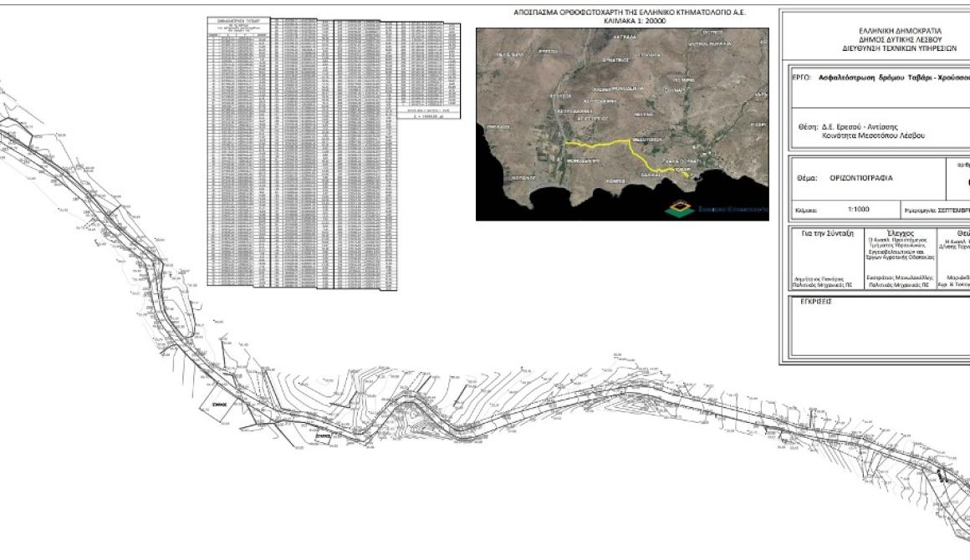Click the coordinate table's total sum cell
This screenshot has width=970, height=560.
[x=428, y=115]
